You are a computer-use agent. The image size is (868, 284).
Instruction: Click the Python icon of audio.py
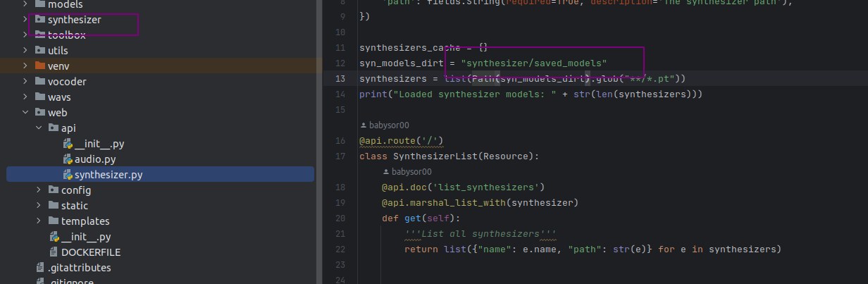68,159
